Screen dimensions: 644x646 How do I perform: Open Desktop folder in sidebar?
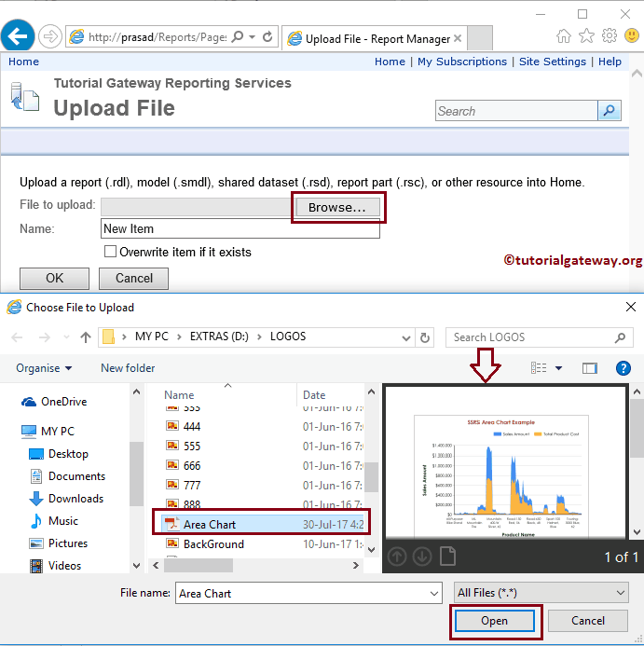coord(59,454)
